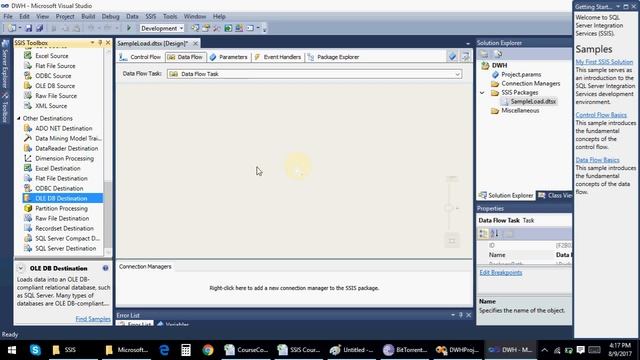Select Flat File Source item
The width and height of the screenshot is (640, 360).
click(x=55, y=66)
